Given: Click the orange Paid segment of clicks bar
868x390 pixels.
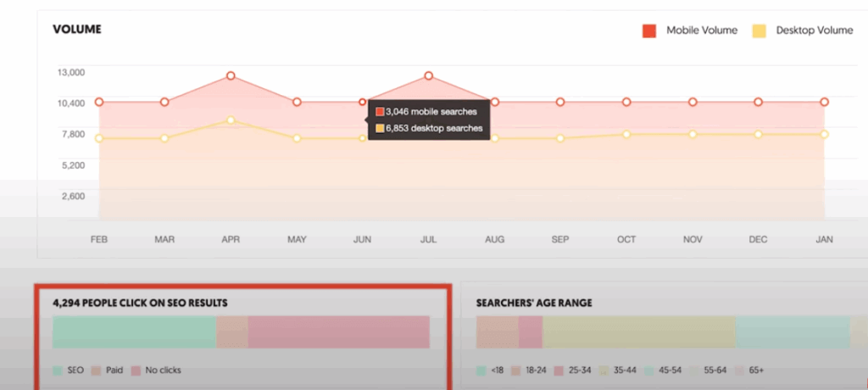Looking at the screenshot, I should 232,331.
